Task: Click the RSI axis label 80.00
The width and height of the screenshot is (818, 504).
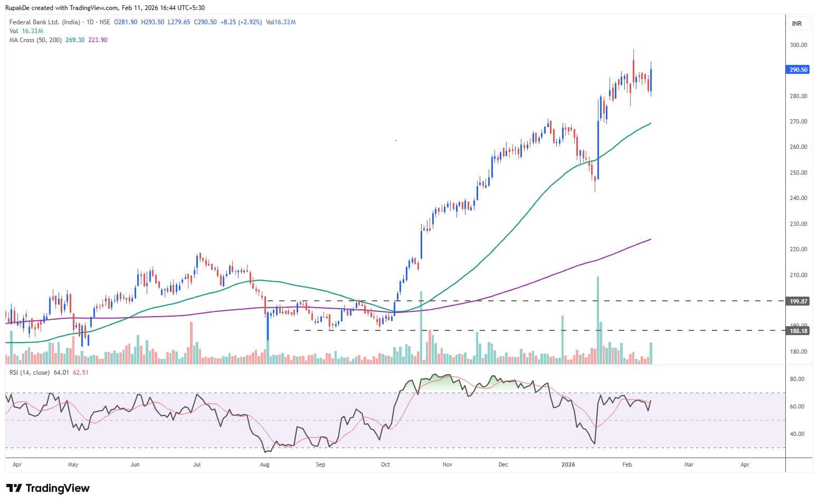Action: point(797,379)
